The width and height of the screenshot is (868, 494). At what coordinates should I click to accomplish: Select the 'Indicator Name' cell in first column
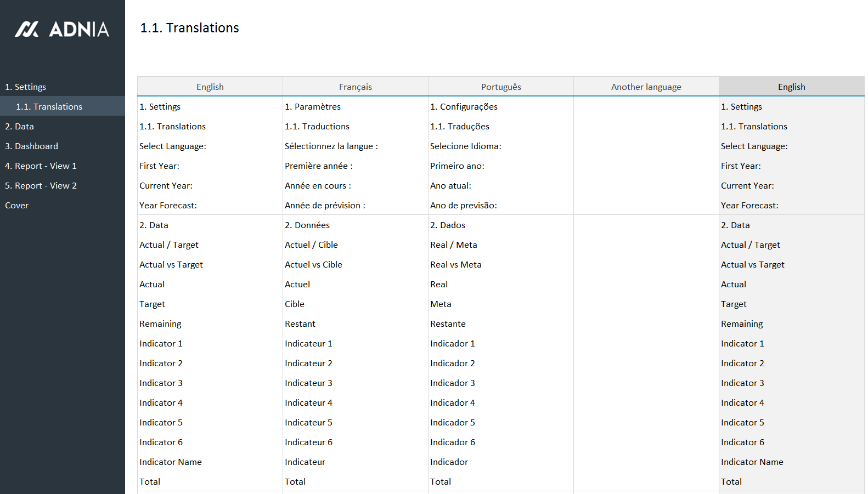tap(171, 462)
